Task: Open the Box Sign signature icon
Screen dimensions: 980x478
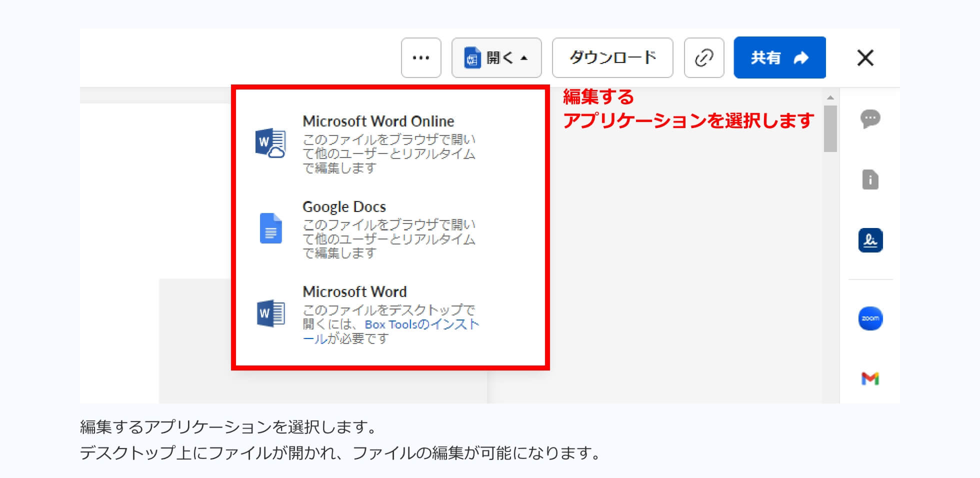Action: tap(870, 240)
